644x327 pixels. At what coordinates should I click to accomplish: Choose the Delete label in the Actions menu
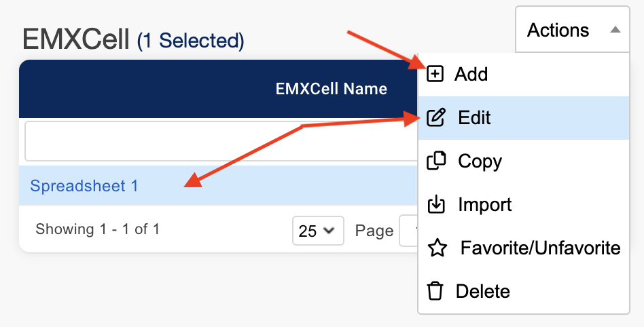tap(482, 292)
